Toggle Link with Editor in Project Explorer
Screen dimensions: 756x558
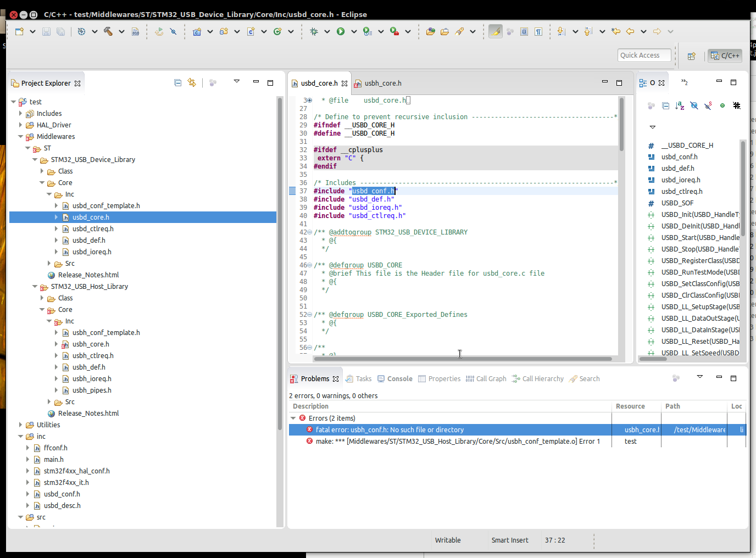click(192, 83)
